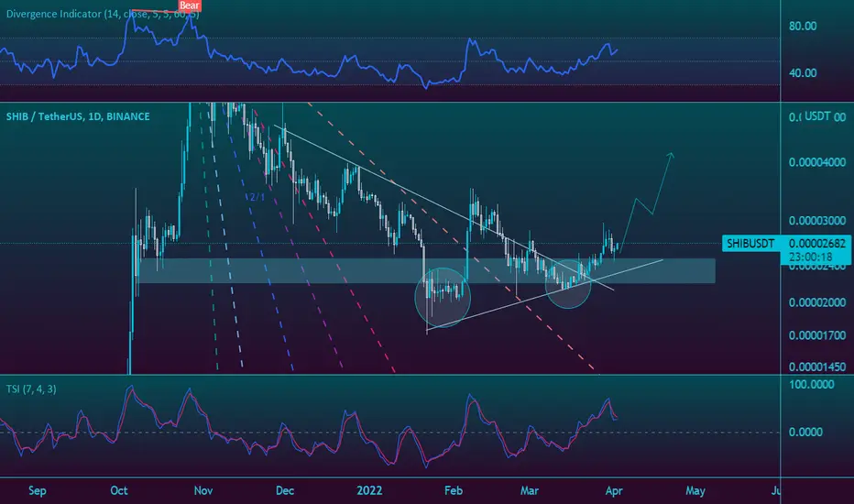Select the green projected price path arrow
Screen dimensions: 854x504
tap(647, 202)
